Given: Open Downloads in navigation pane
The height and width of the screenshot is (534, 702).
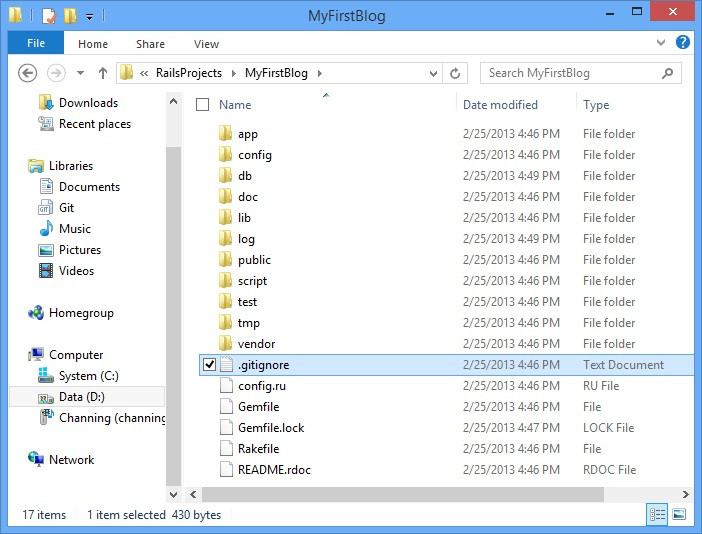Looking at the screenshot, I should coord(88,103).
